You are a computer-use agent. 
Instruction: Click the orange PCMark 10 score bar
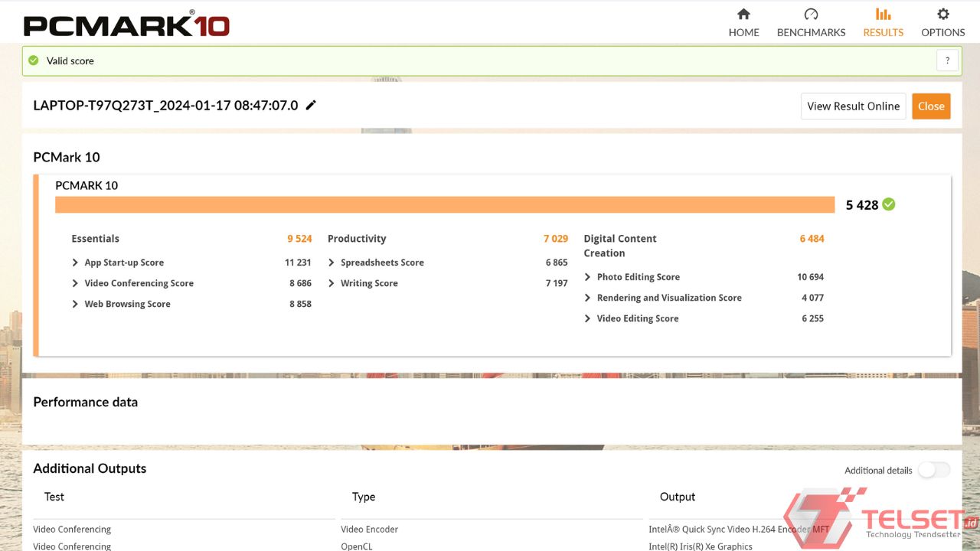(444, 204)
